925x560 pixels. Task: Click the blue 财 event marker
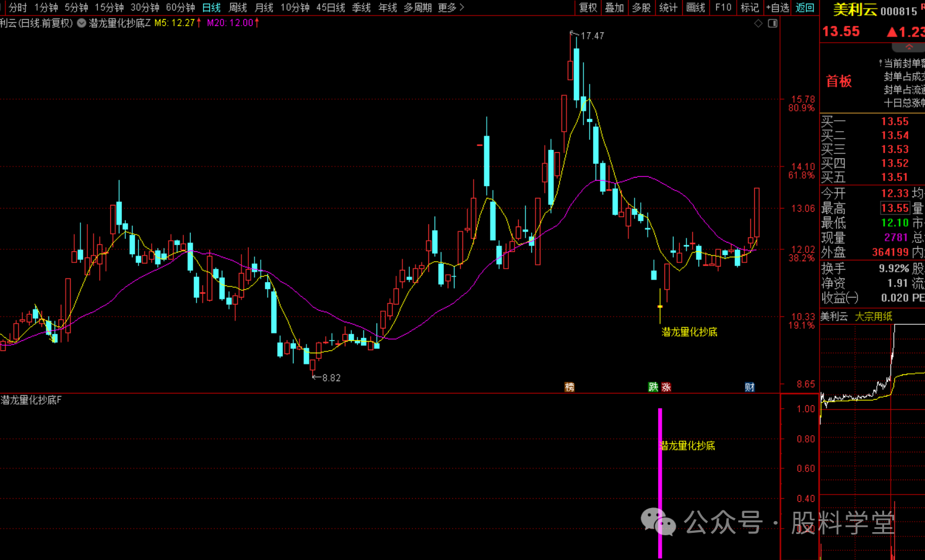tap(750, 387)
